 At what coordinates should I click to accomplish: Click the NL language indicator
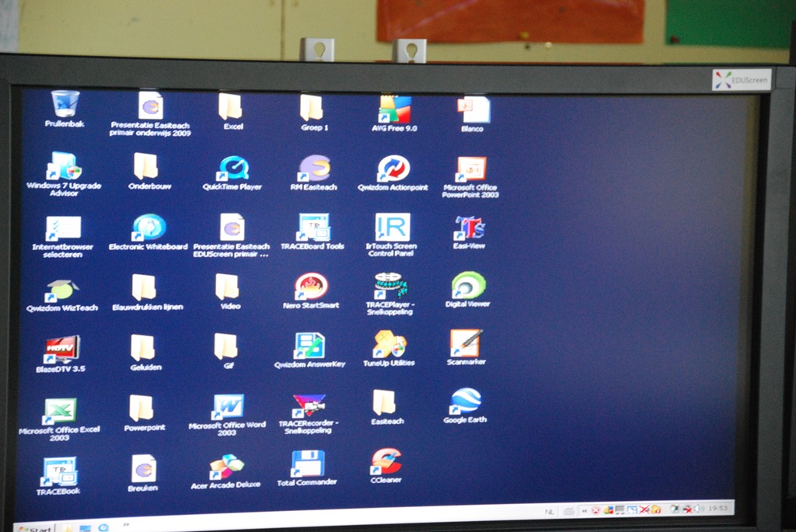point(550,511)
